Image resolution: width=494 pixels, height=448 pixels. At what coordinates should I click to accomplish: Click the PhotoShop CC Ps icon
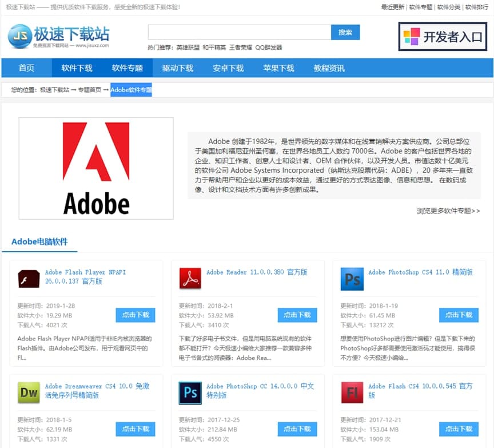point(190,393)
